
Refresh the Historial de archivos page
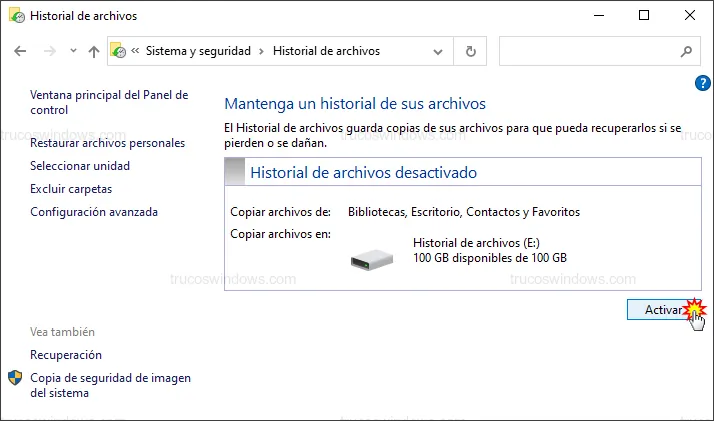pyautogui.click(x=470, y=51)
